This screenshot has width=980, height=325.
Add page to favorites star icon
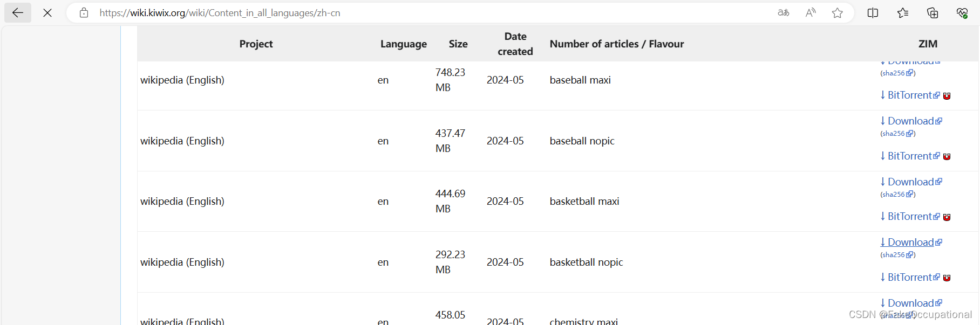pos(838,13)
